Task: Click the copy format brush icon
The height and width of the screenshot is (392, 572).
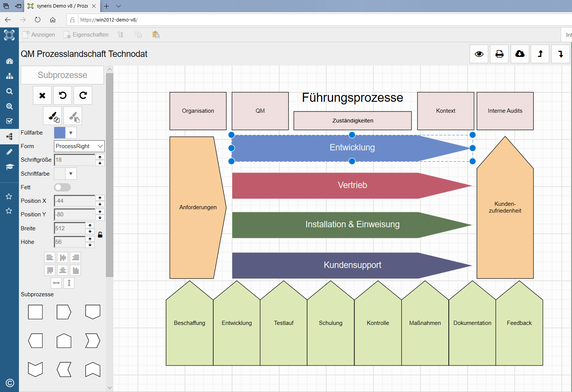Action: click(x=52, y=116)
